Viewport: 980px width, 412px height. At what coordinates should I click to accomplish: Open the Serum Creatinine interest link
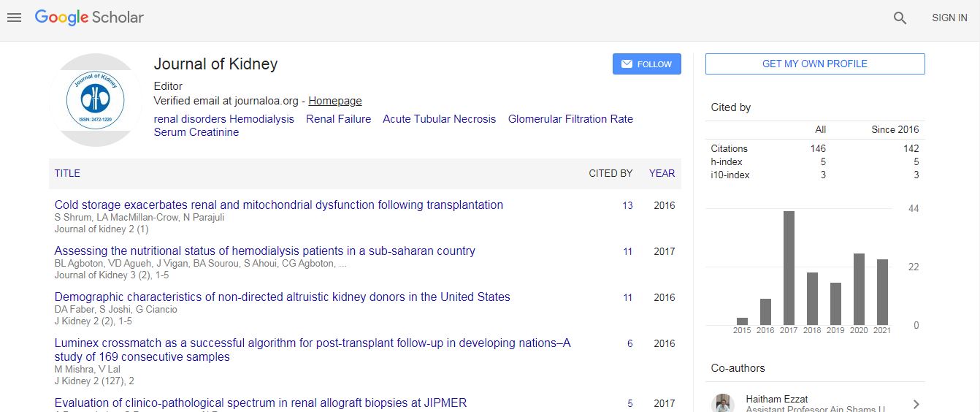[196, 132]
